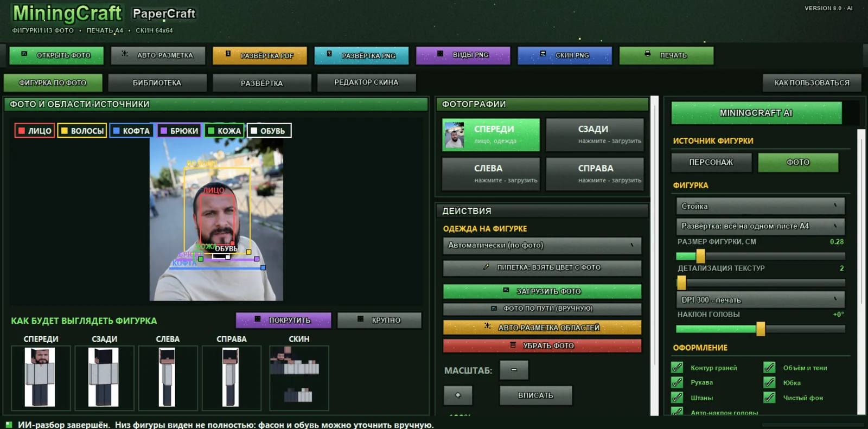Select the СЛЕВА photo slot
The height and width of the screenshot is (429, 868).
click(x=491, y=174)
